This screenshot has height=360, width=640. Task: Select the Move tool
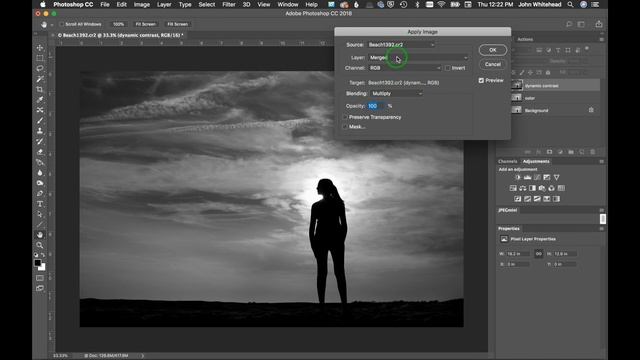point(40,47)
